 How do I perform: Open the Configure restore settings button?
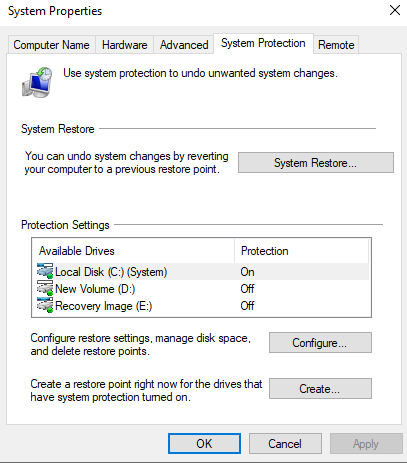pos(320,343)
